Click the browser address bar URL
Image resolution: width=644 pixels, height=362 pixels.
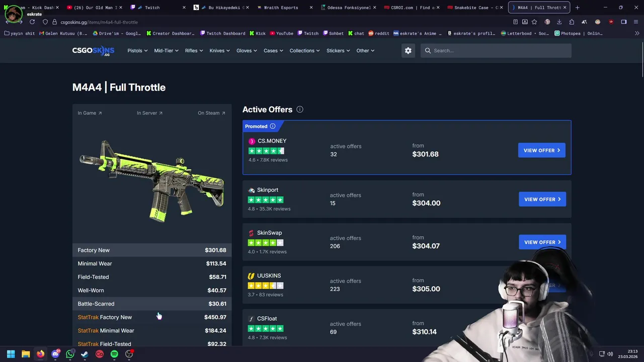point(99,22)
